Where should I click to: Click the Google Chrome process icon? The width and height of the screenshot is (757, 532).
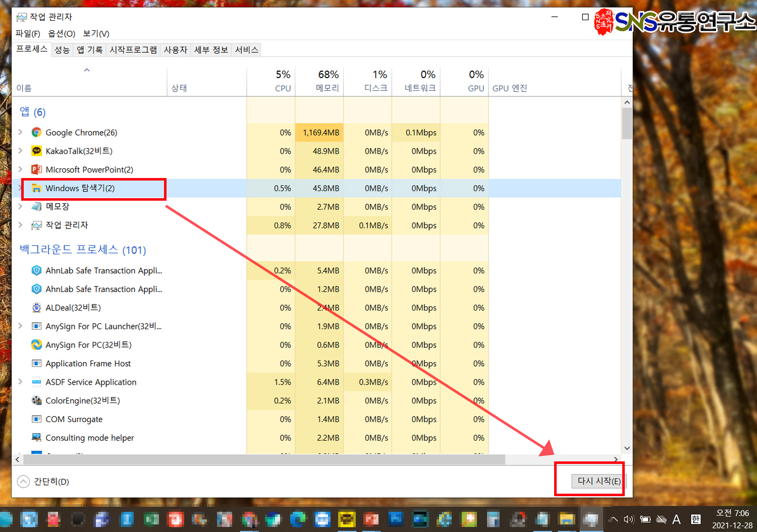tap(36, 133)
